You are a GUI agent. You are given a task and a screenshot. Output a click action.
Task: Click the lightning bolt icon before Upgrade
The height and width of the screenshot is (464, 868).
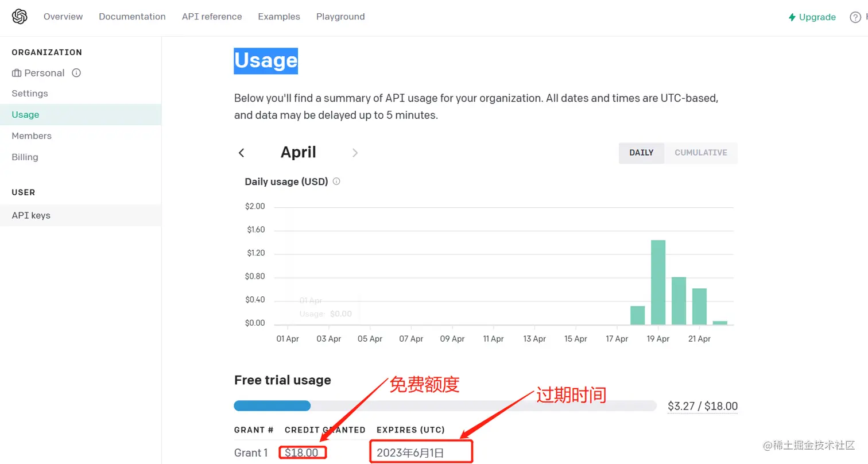[792, 17]
